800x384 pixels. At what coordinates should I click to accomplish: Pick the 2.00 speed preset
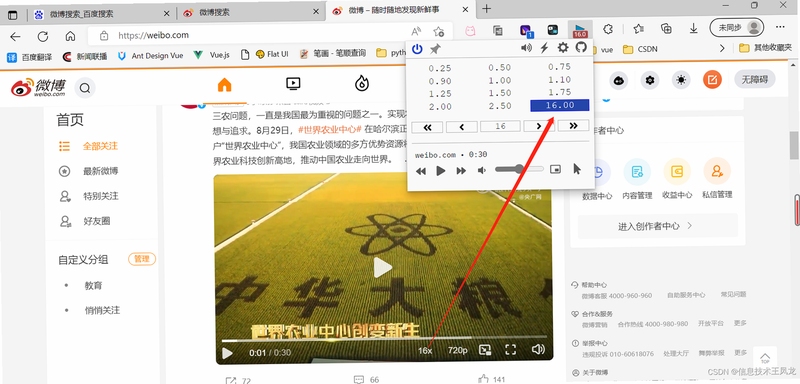tap(440, 107)
